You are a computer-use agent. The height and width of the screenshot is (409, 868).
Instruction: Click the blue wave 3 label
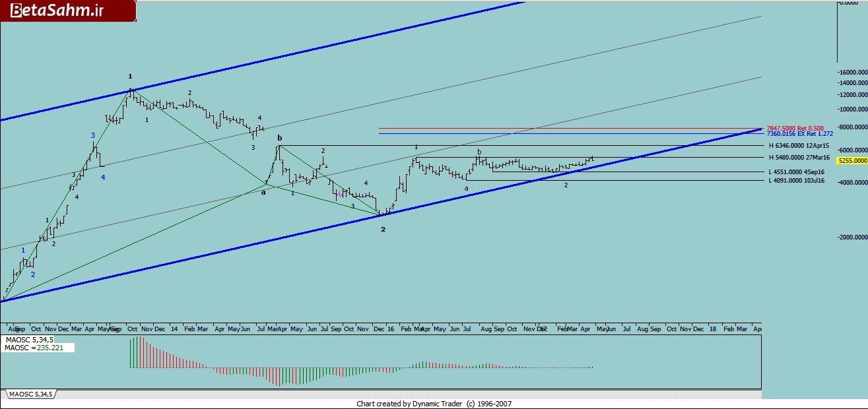(93, 135)
